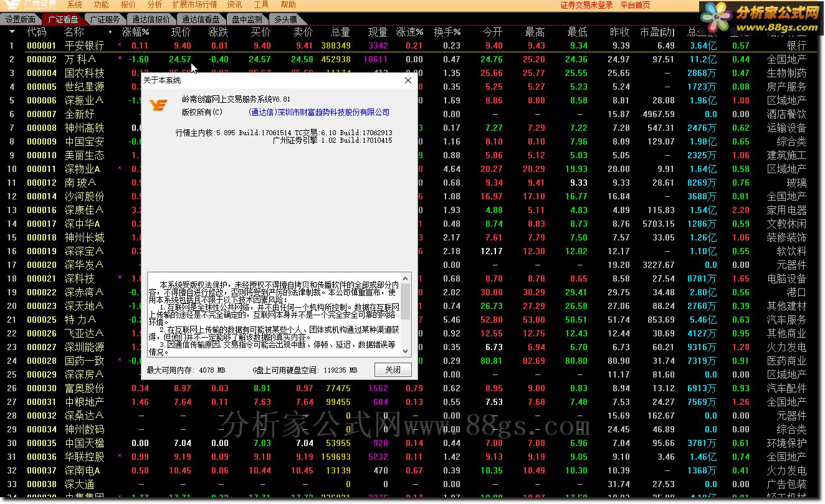This screenshot has height=504, width=825.
Task: Sort by the 总量 column header
Action: pos(340,32)
